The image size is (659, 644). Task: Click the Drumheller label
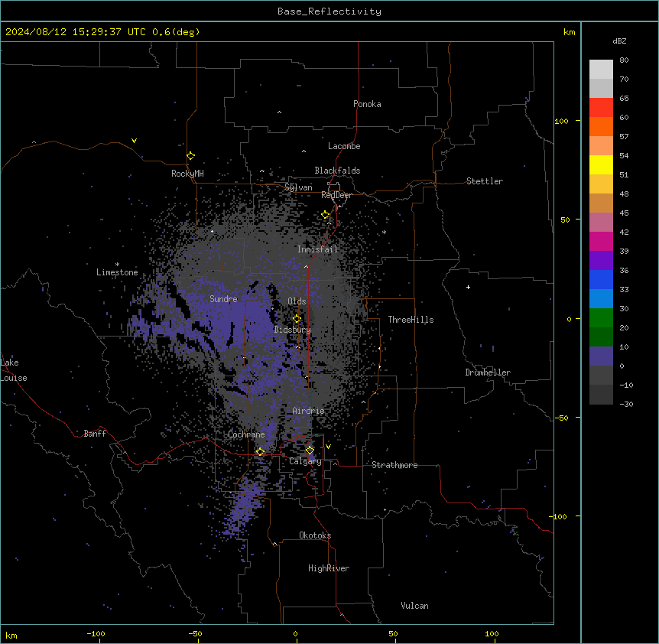[488, 372]
